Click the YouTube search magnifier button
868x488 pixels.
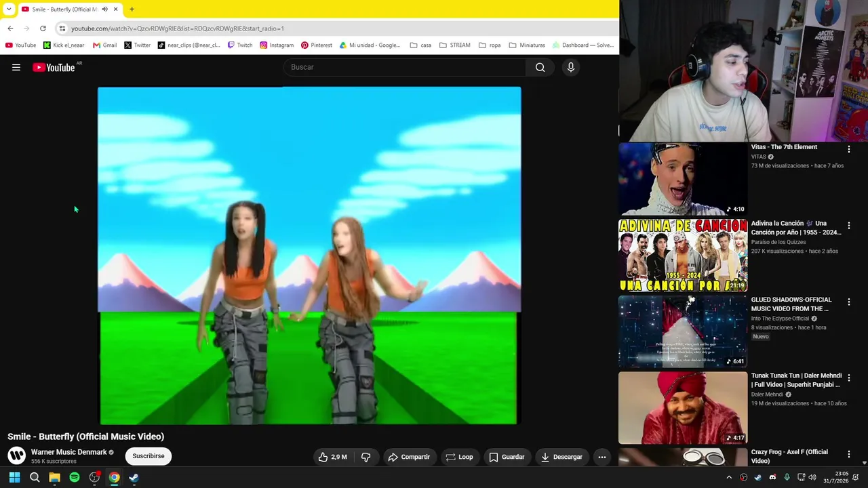pos(540,67)
